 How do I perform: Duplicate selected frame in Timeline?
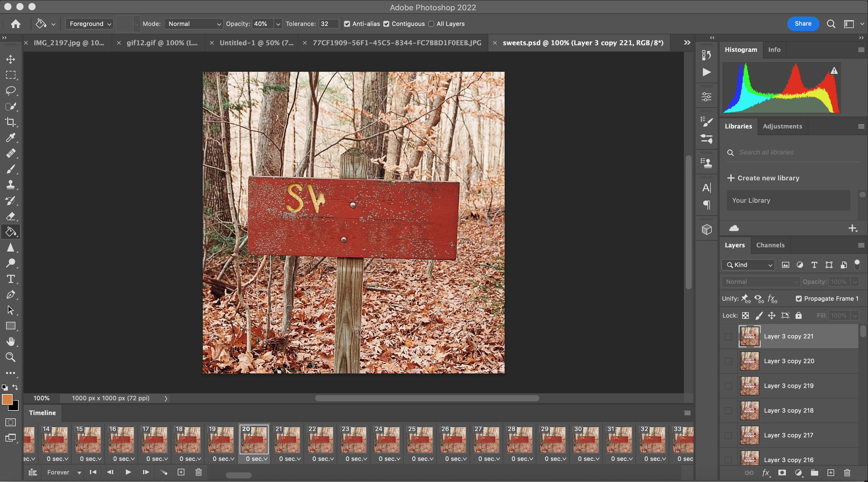click(x=181, y=472)
